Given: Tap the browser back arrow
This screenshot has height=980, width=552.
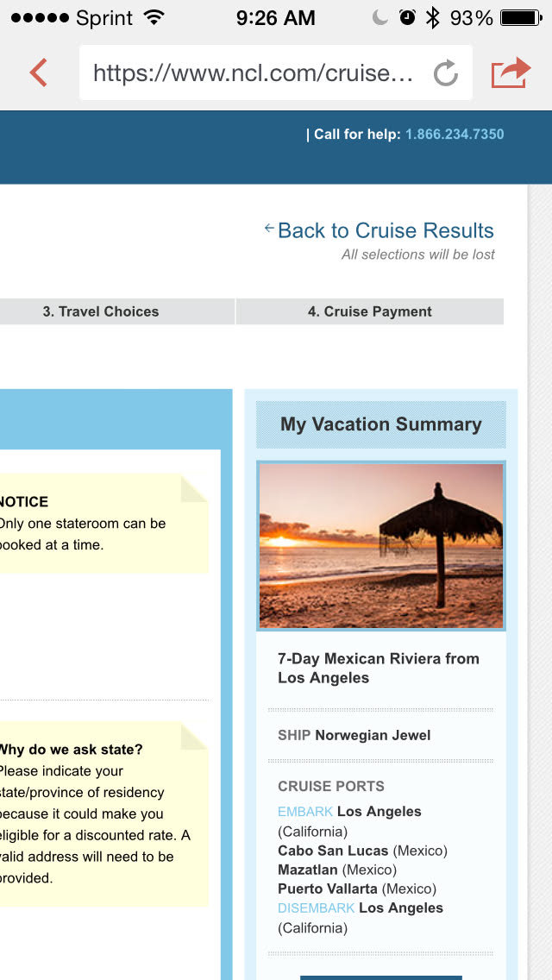Looking at the screenshot, I should 38,72.
